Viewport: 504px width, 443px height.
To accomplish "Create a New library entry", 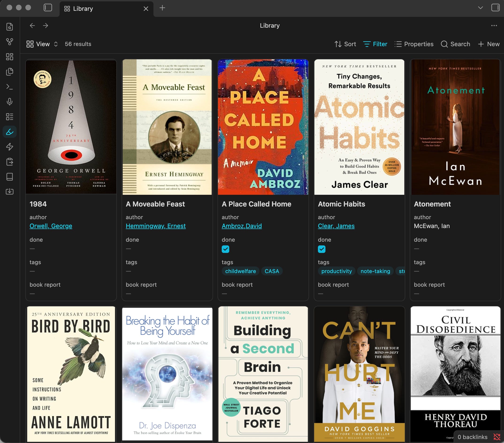I will (x=489, y=44).
